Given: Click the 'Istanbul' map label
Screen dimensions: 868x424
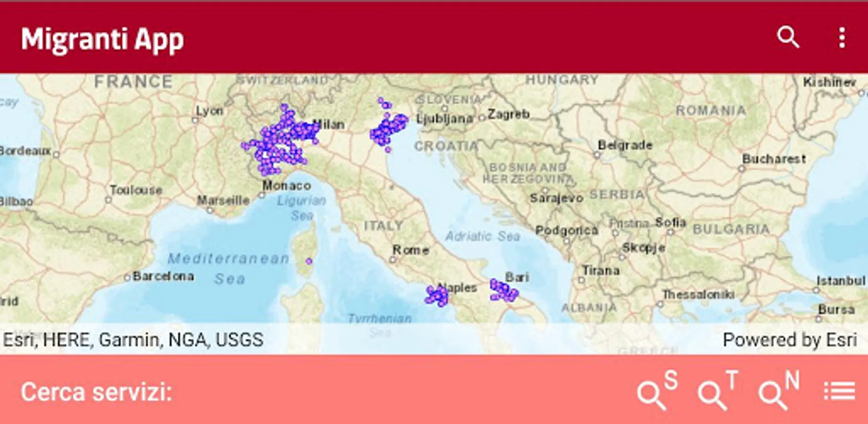Looking at the screenshot, I should (841, 281).
